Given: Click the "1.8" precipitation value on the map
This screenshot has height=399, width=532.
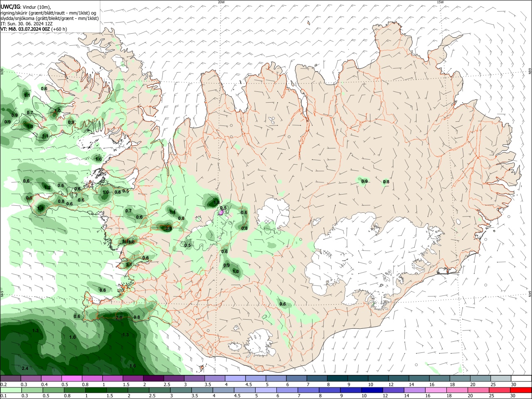Looking at the screenshot, I should tap(216, 202).
